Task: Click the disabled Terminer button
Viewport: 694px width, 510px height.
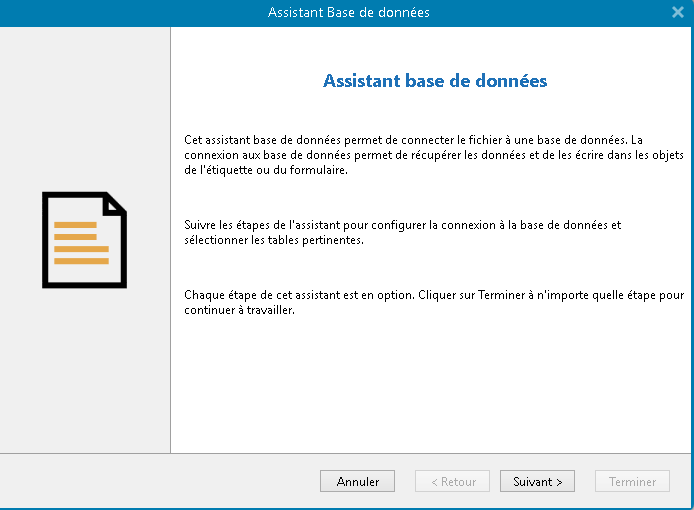Action: click(x=632, y=481)
